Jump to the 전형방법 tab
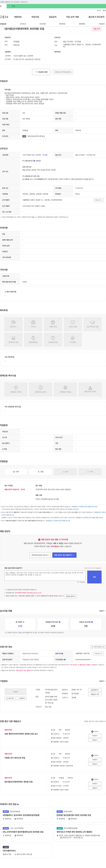106x868 pixels. pyautogui.click(x=82, y=24)
